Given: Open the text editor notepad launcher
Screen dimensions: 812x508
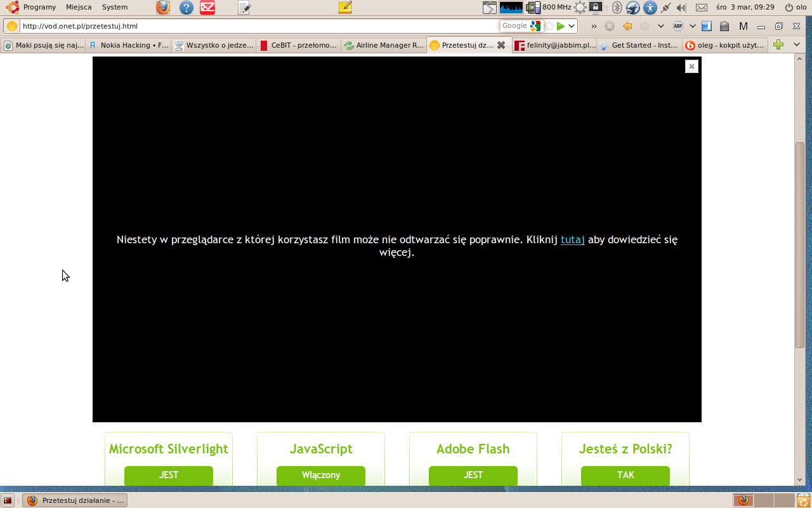Looking at the screenshot, I should [x=244, y=8].
